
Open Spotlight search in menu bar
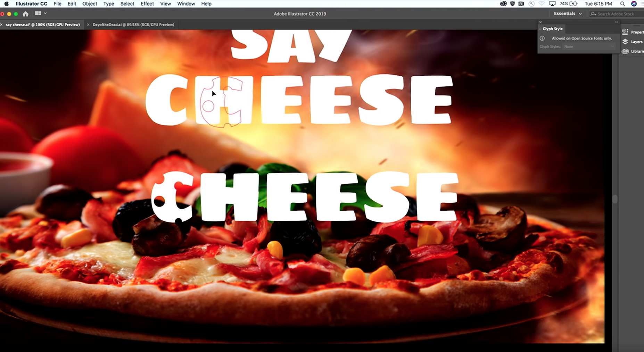point(622,4)
